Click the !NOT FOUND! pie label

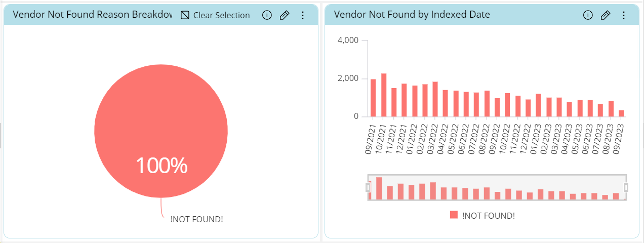click(x=196, y=219)
